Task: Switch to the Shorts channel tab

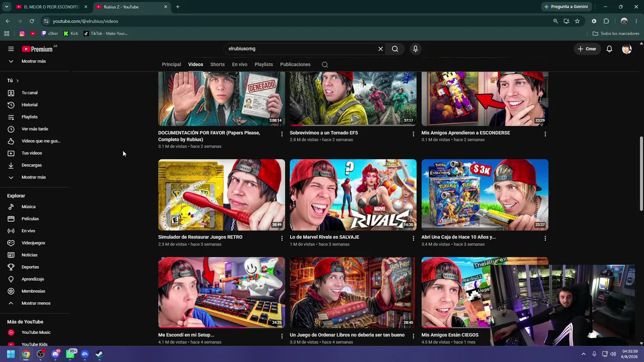Action: coord(217,64)
